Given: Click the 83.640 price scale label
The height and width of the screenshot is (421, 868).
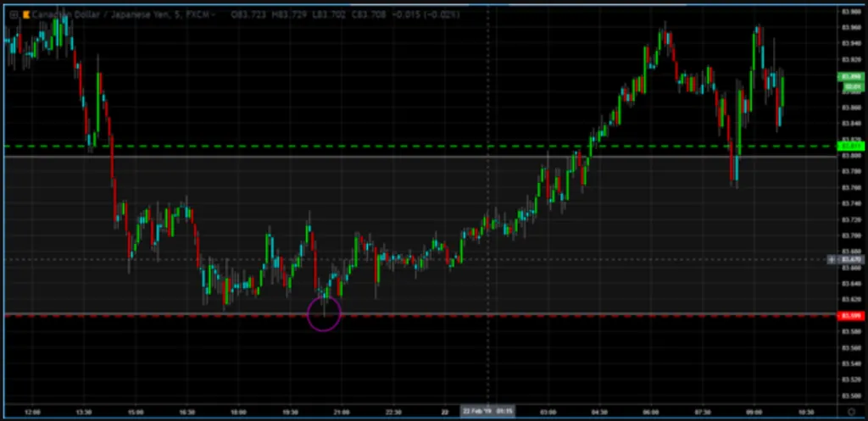Looking at the screenshot, I should pyautogui.click(x=851, y=284).
